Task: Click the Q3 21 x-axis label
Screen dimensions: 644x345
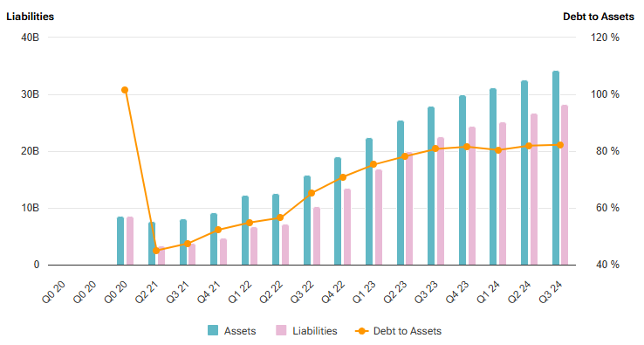Action: point(178,293)
